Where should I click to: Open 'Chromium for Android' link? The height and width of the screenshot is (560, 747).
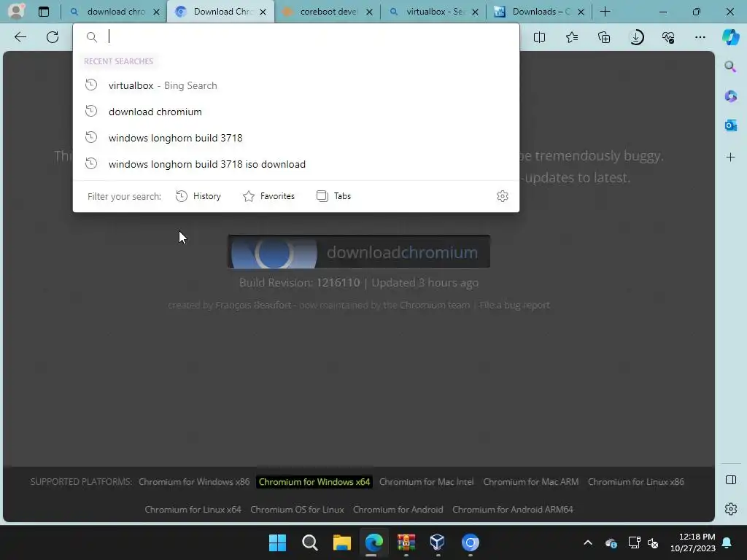point(398,510)
